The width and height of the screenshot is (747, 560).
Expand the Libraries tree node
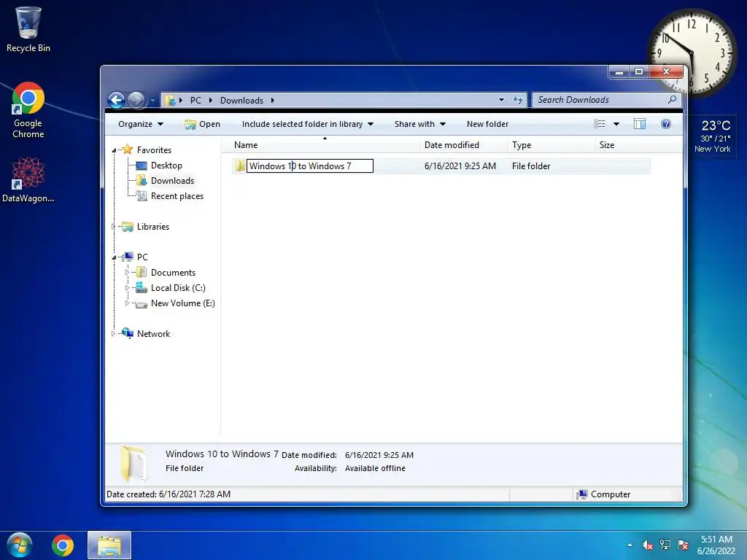click(x=113, y=227)
